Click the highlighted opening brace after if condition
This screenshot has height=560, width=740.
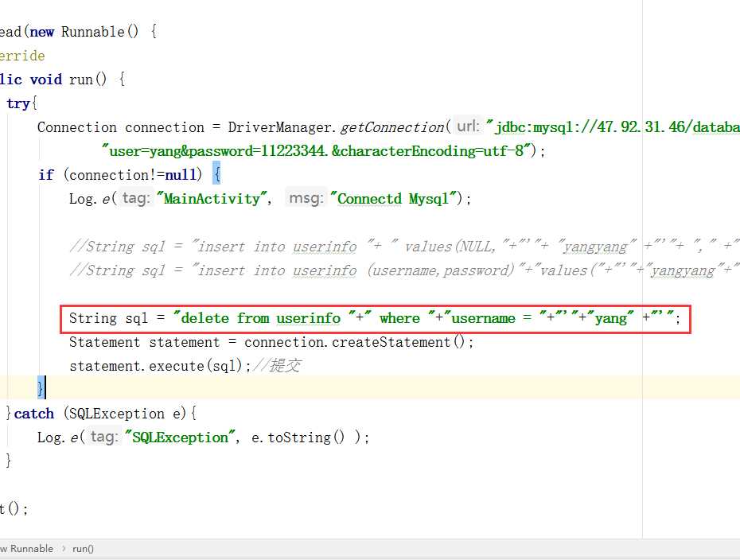216,175
